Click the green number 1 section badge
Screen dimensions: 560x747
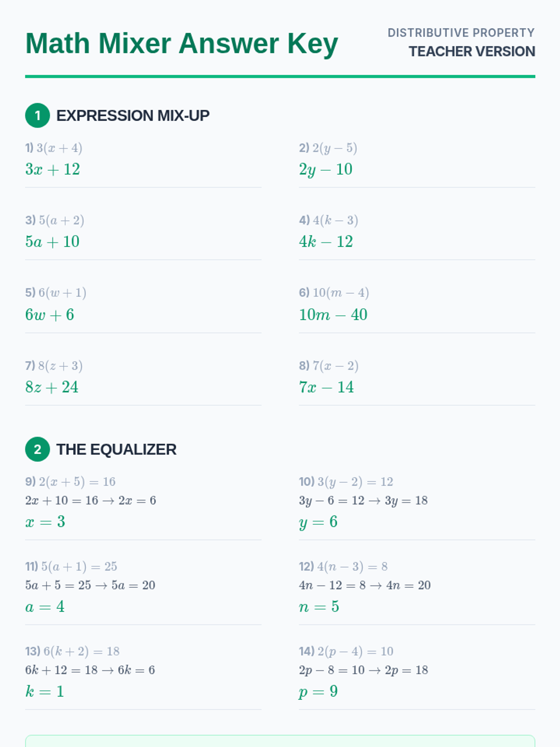pyautogui.click(x=37, y=115)
